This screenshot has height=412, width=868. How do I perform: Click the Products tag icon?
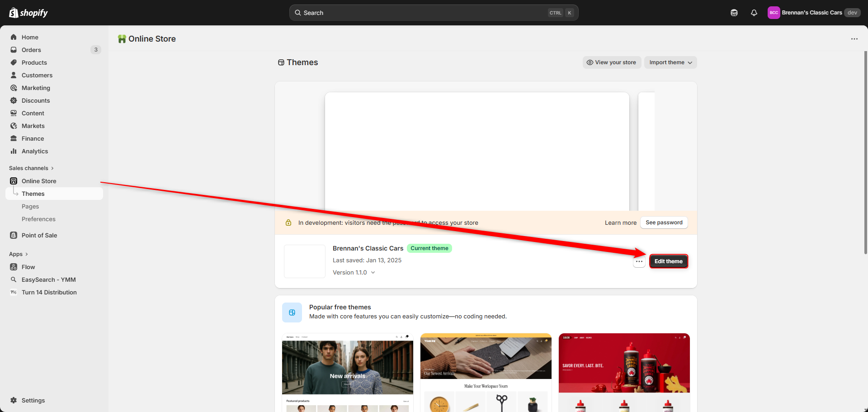point(14,62)
